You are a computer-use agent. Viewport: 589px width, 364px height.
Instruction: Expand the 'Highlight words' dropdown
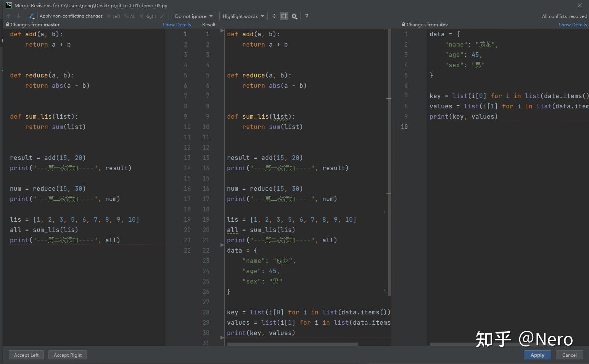[x=243, y=16]
